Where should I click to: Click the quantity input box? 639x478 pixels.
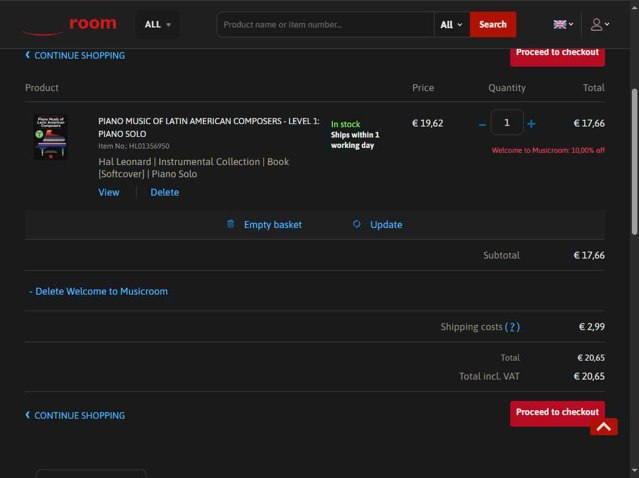[507, 122]
